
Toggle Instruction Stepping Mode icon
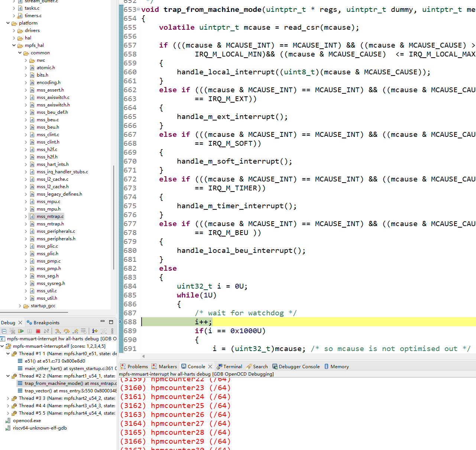(95, 331)
